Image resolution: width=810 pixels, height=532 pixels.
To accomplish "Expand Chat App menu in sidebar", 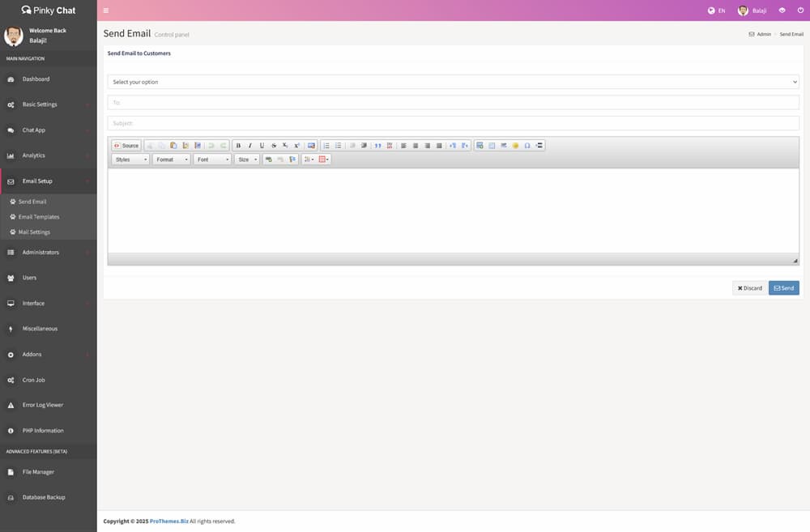I will coord(49,130).
